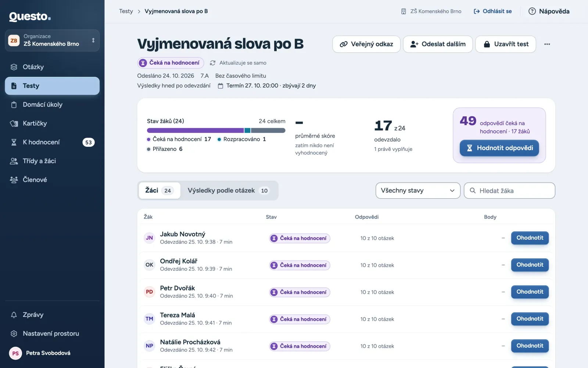Click the Testy breadcrumb link
This screenshot has height=368, width=588.
pyautogui.click(x=126, y=11)
